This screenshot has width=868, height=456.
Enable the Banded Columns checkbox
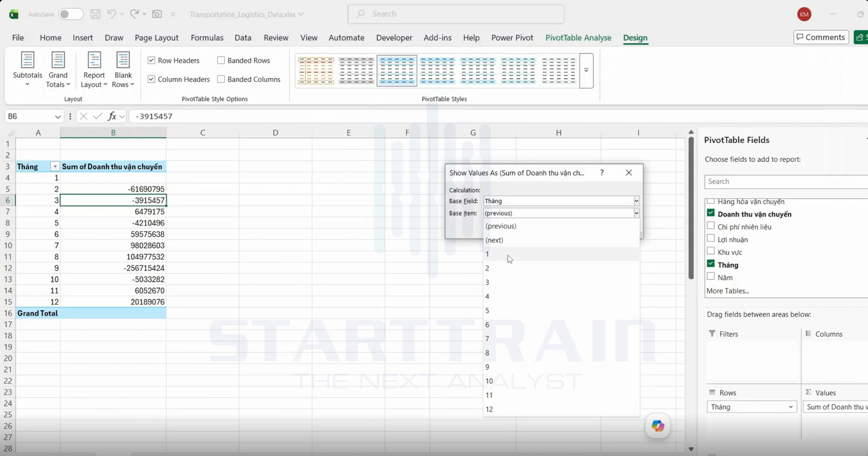[221, 79]
